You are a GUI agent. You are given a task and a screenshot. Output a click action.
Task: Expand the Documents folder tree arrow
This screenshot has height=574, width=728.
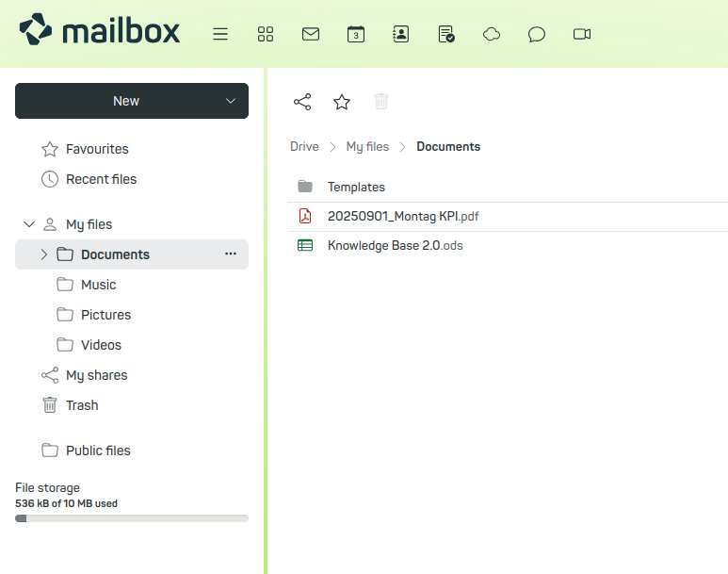[43, 254]
